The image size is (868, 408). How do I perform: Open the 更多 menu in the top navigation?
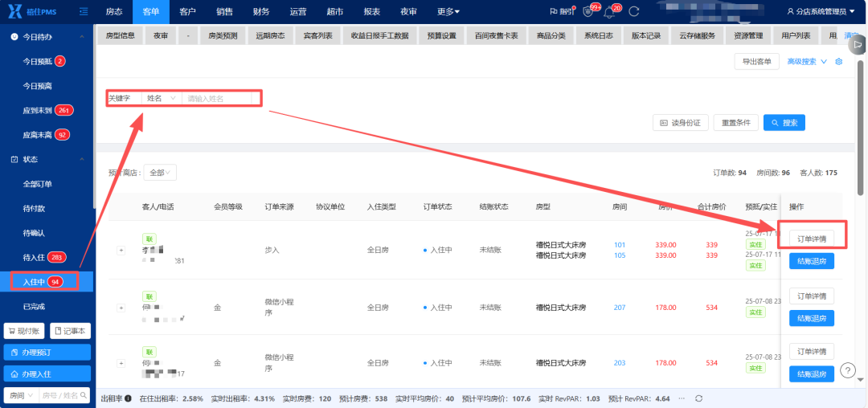448,11
